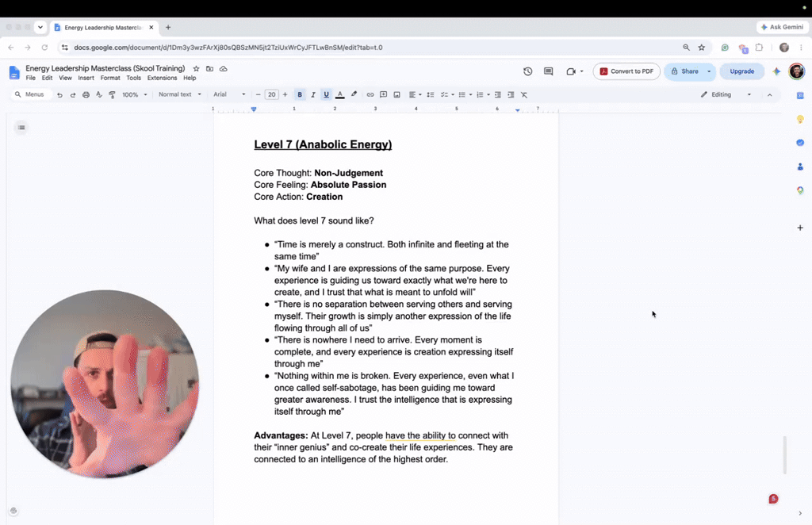Toggle underline formatting button
This screenshot has width=812, height=525.
click(x=326, y=94)
